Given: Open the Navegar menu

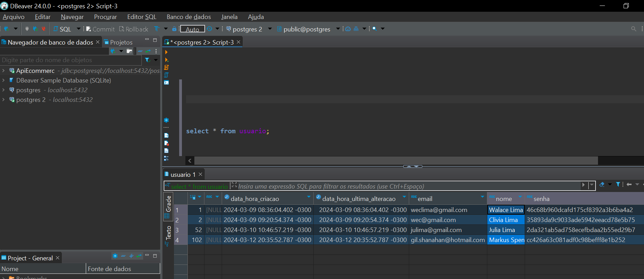Looking at the screenshot, I should tap(72, 17).
